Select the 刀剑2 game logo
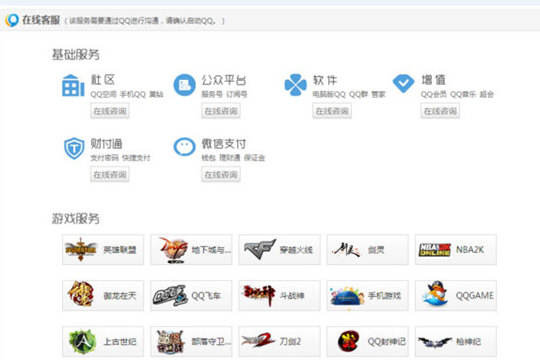Image resolution: width=540 pixels, height=360 pixels. tap(259, 340)
